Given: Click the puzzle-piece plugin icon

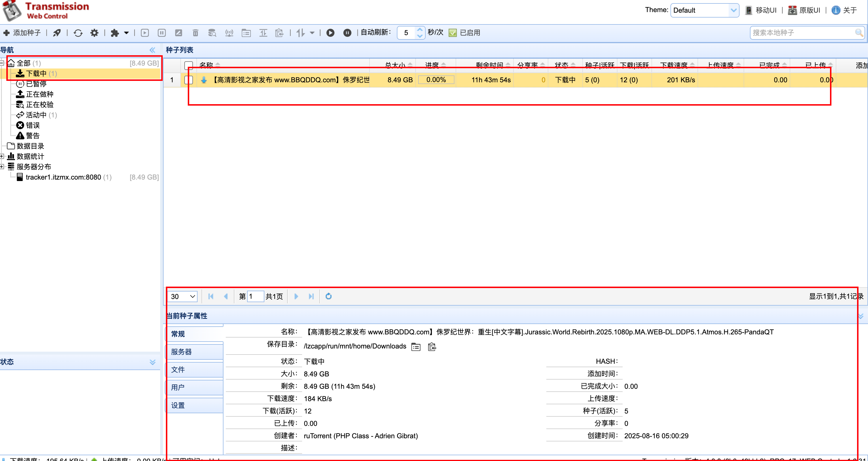Looking at the screenshot, I should click(x=115, y=33).
